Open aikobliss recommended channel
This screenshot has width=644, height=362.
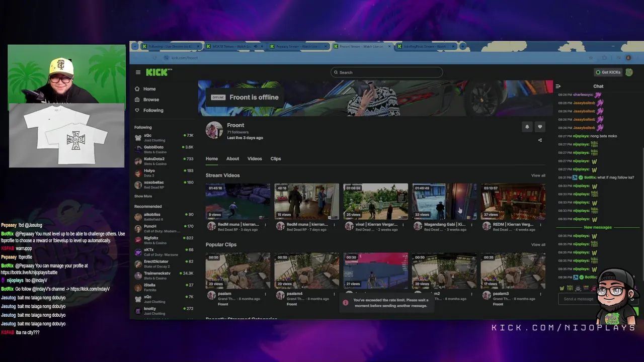click(164, 217)
